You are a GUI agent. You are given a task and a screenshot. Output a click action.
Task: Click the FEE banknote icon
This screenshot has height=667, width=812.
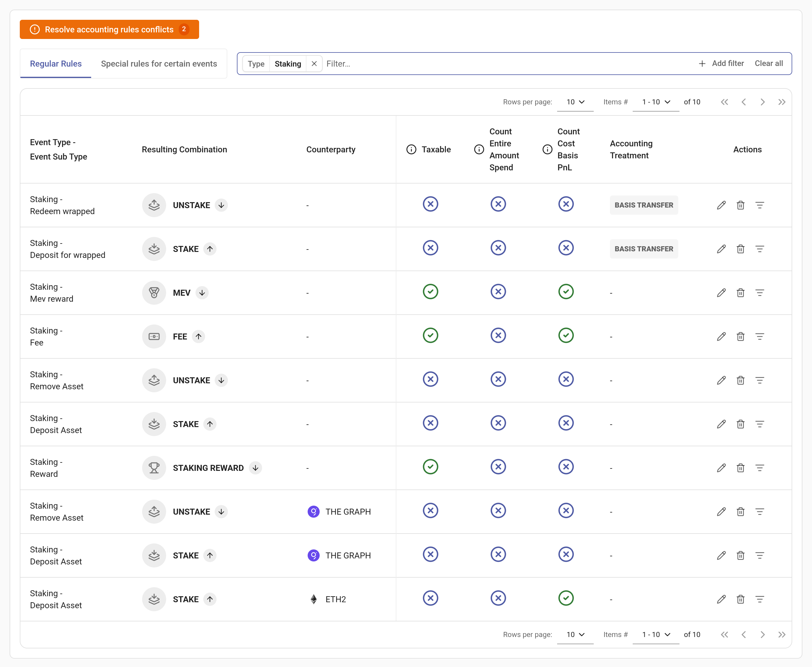(x=154, y=336)
